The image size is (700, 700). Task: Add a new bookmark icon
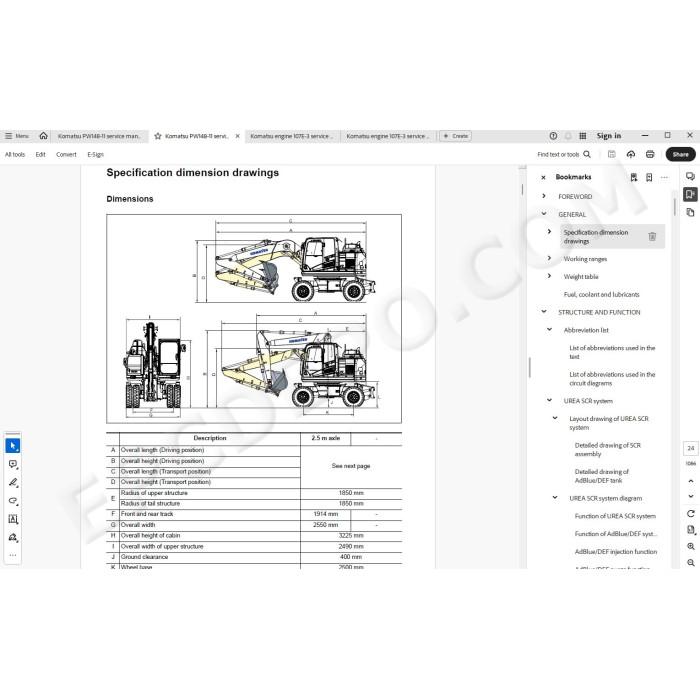click(649, 177)
